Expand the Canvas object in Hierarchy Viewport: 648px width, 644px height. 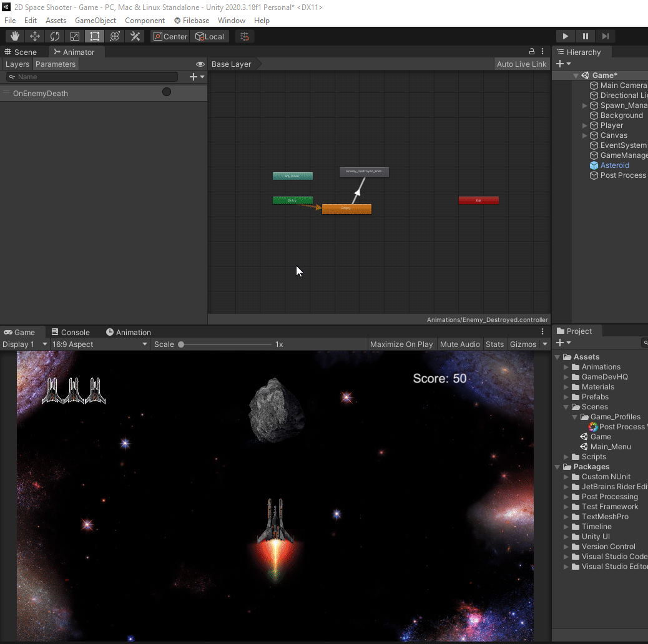584,135
